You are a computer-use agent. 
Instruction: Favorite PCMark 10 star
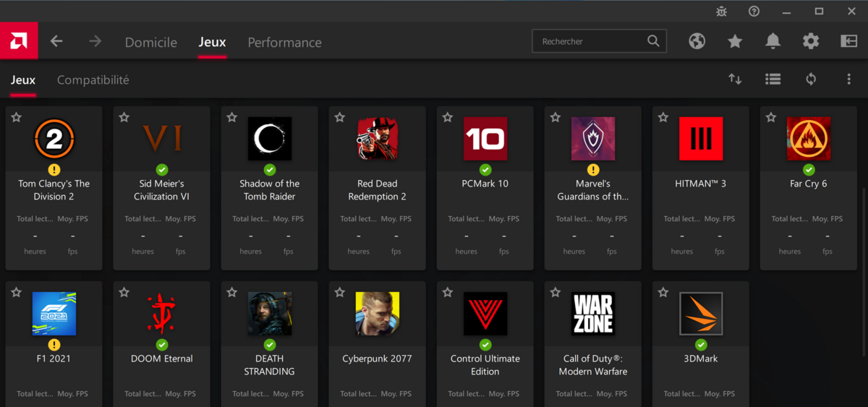tap(448, 117)
